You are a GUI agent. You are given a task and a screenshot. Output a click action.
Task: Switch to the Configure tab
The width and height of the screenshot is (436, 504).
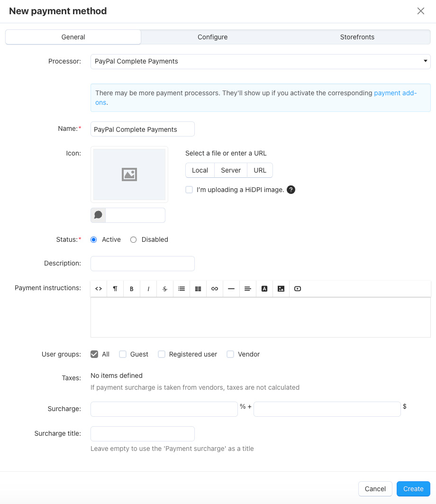[x=212, y=37]
